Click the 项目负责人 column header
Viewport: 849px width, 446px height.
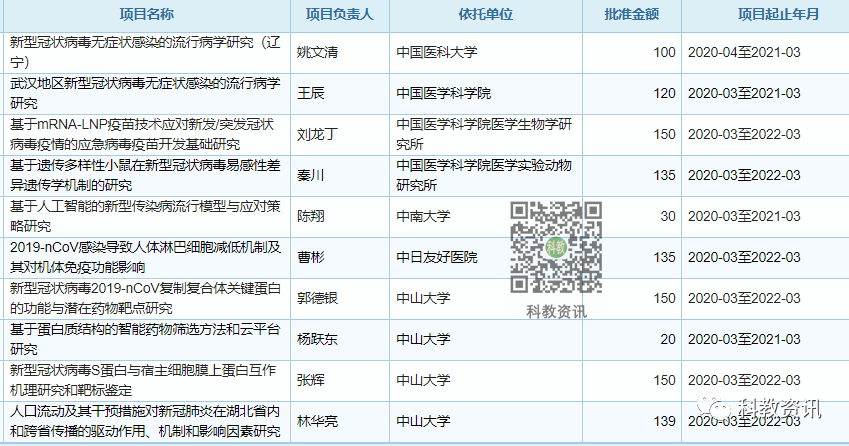click(x=340, y=15)
